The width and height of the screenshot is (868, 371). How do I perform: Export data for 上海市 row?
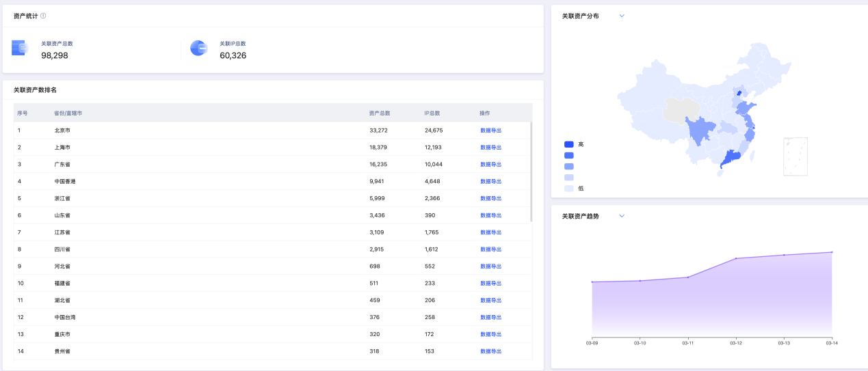490,148
